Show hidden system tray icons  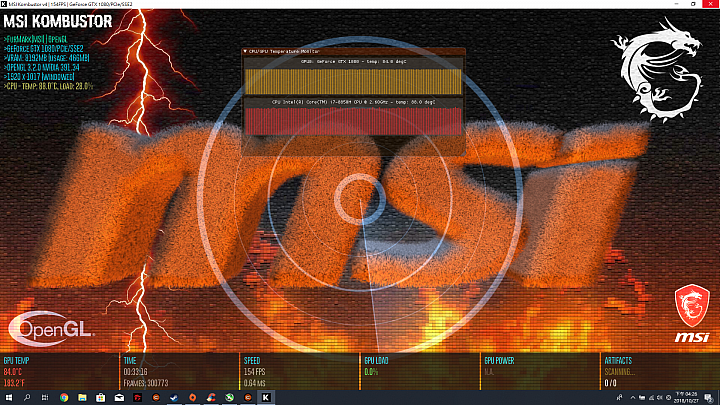tap(633, 398)
